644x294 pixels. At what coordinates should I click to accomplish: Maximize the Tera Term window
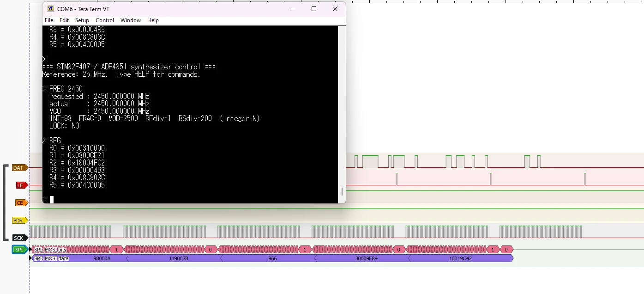314,9
